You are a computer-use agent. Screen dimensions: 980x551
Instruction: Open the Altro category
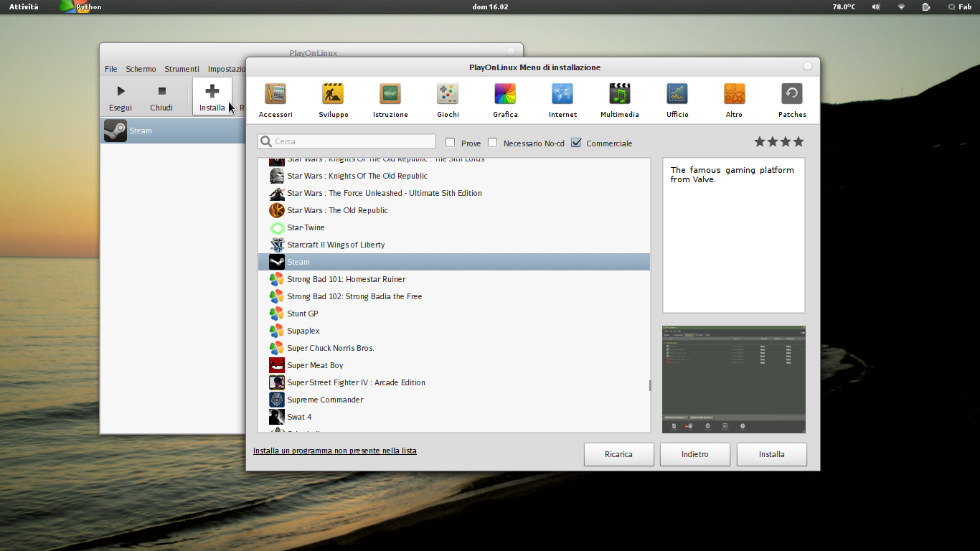click(x=734, y=100)
